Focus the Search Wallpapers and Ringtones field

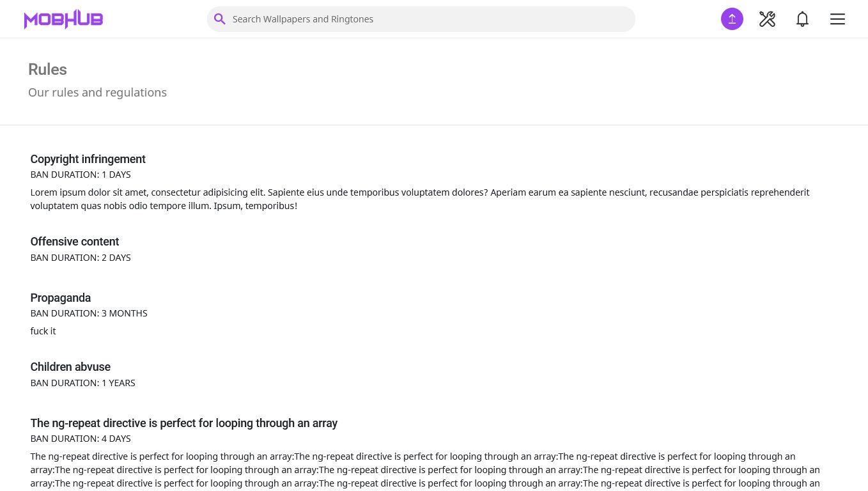pyautogui.click(x=421, y=19)
